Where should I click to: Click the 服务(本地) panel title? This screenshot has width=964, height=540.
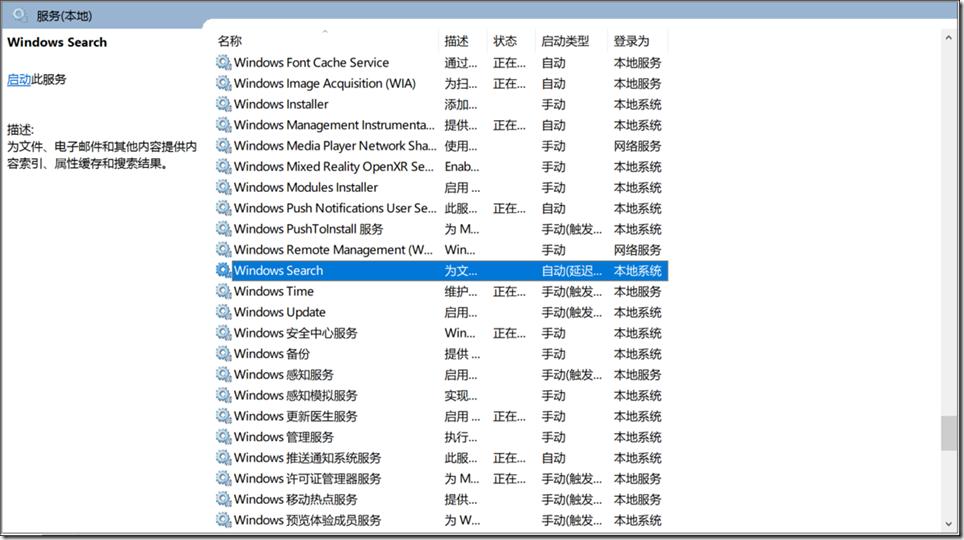point(64,15)
